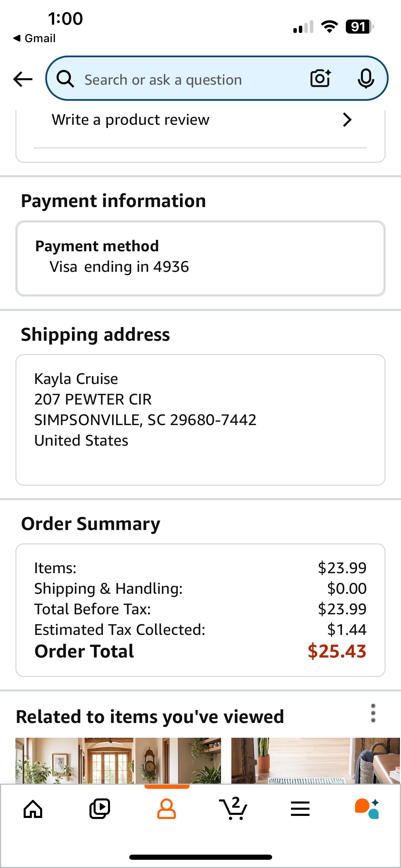Launch the Rufus AI assistant icon

coord(367,809)
